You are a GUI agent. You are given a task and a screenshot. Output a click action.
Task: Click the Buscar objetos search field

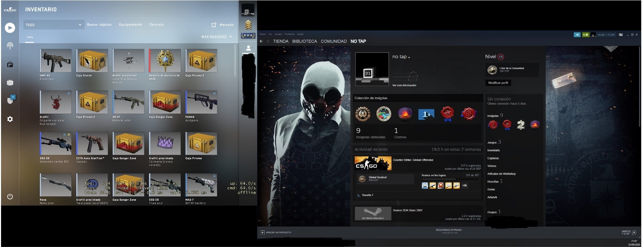[x=99, y=25]
